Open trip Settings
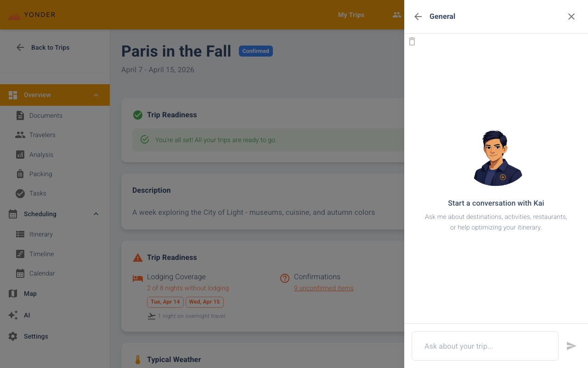This screenshot has width=588, height=368. coord(36,336)
